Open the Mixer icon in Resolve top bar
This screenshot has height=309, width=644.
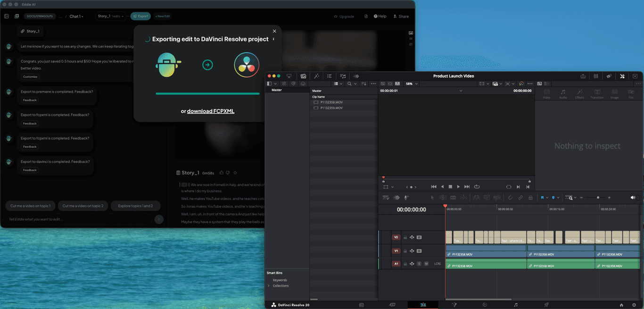coord(596,76)
